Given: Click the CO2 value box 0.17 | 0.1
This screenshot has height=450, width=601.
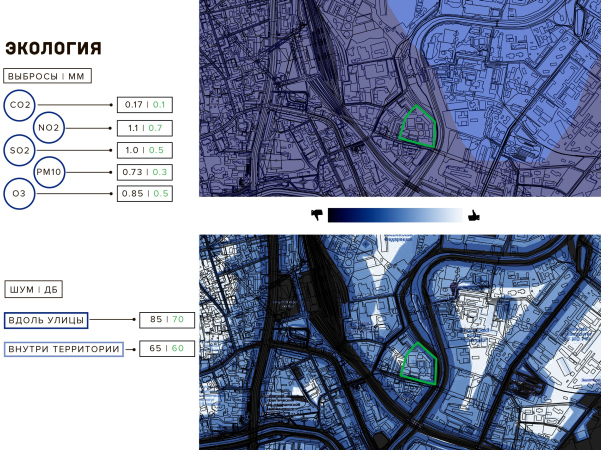Looking at the screenshot, I should 145,105.
